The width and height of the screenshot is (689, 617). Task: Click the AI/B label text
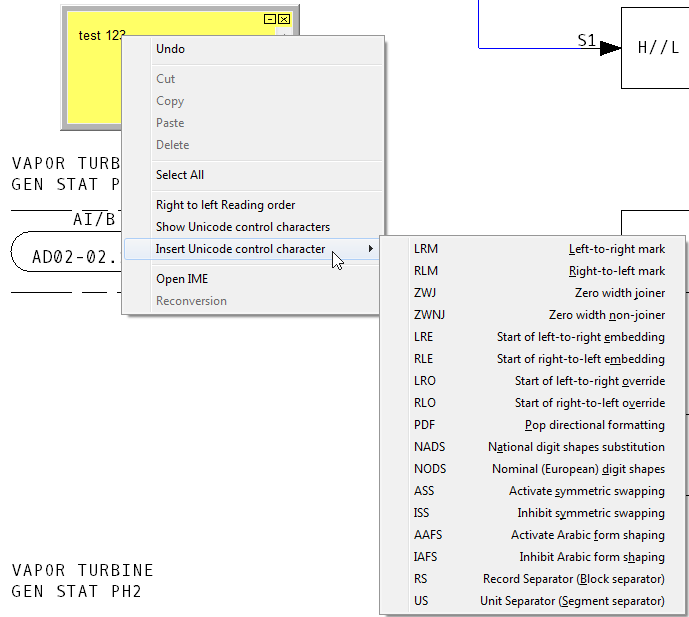[x=94, y=219]
